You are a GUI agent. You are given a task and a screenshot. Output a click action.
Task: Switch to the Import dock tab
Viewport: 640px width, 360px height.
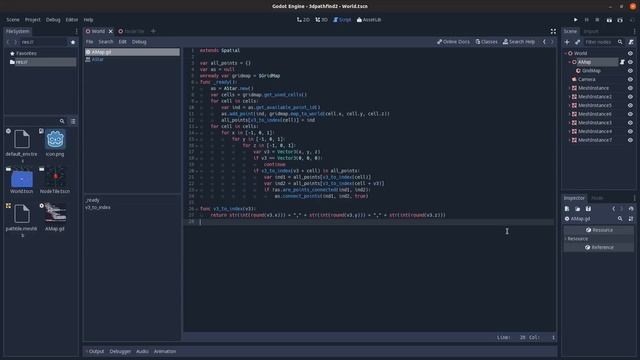(x=591, y=31)
